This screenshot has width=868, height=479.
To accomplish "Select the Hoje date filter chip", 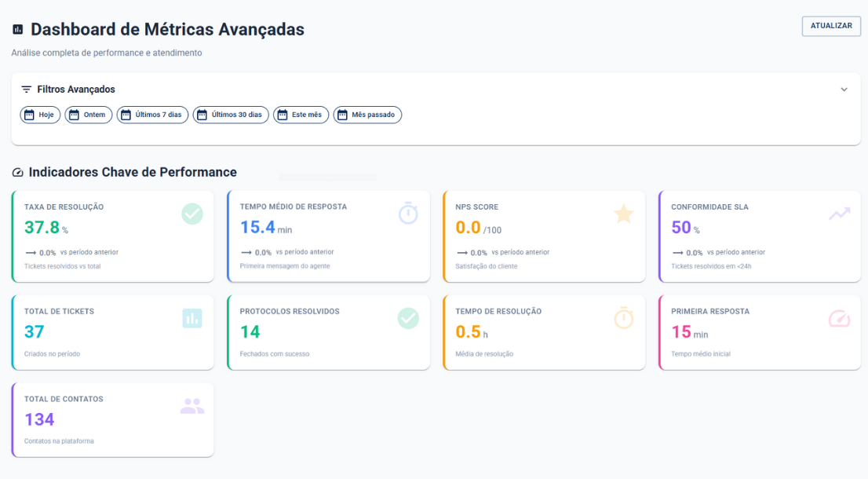I will pyautogui.click(x=39, y=115).
